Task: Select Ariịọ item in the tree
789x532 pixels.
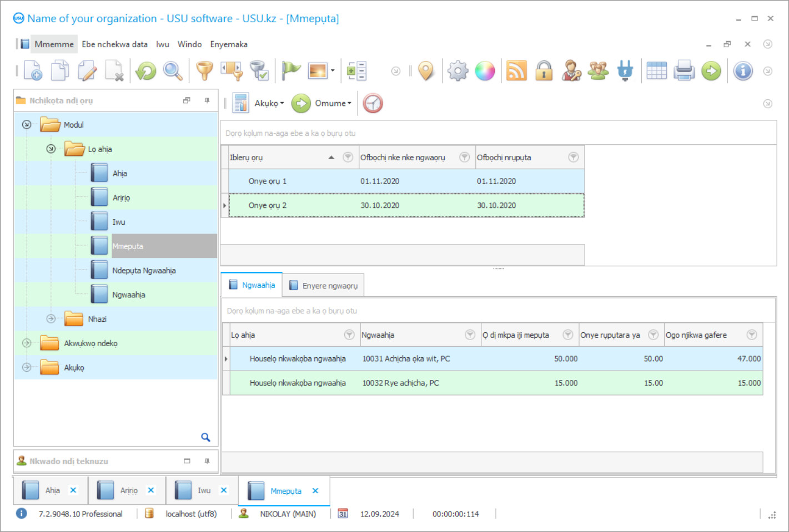Action: [x=121, y=197]
